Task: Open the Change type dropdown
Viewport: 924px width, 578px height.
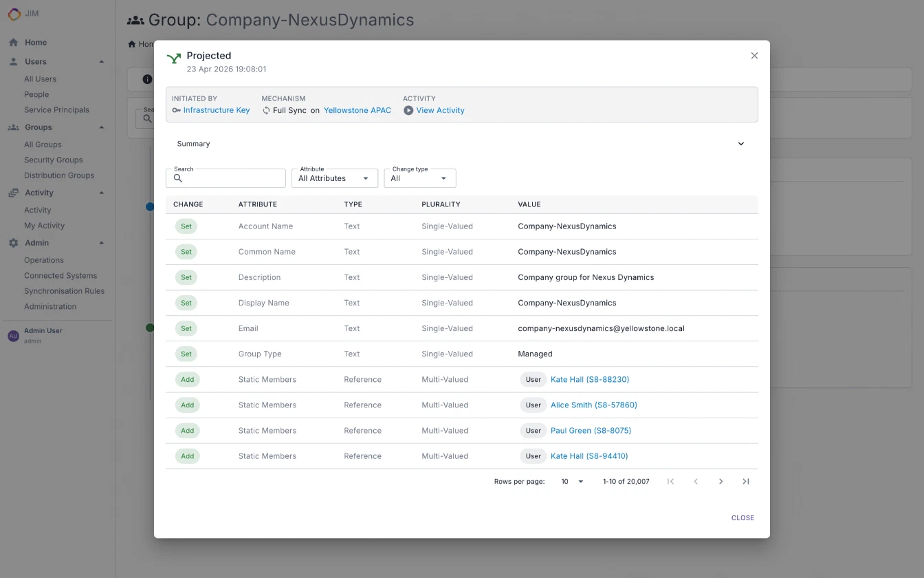Action: click(x=419, y=178)
